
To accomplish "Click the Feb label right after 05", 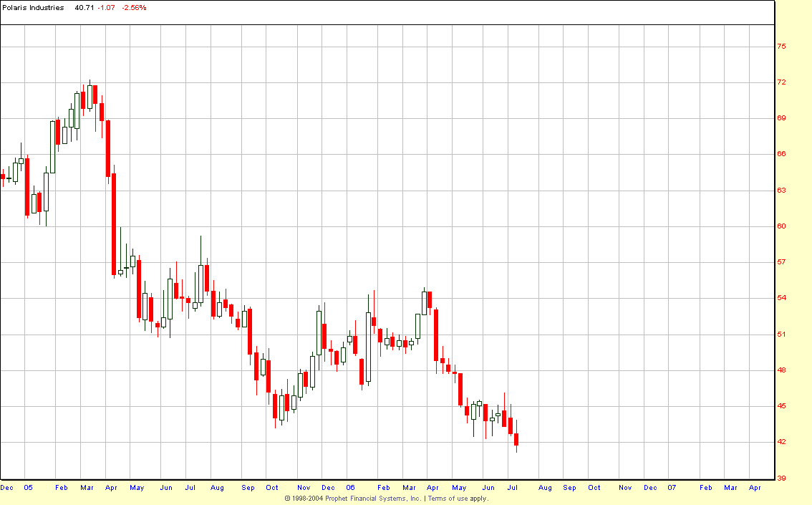I will click(61, 487).
